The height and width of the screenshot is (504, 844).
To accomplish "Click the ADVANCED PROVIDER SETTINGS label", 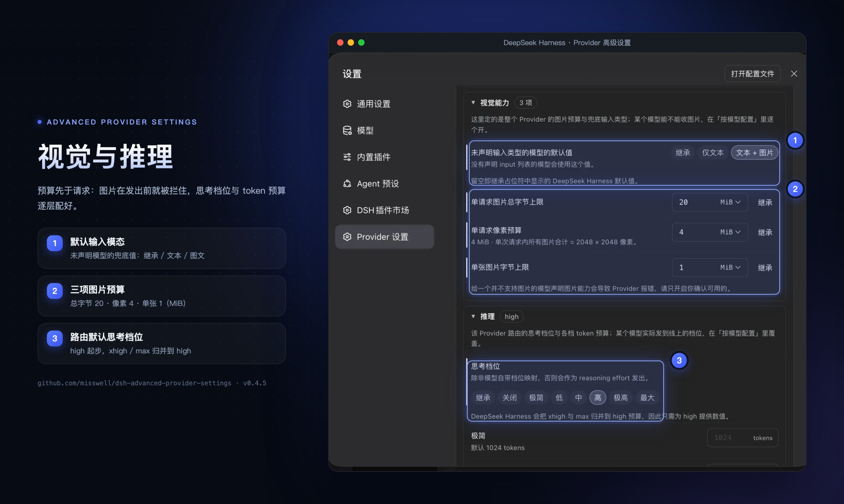I will tap(122, 122).
